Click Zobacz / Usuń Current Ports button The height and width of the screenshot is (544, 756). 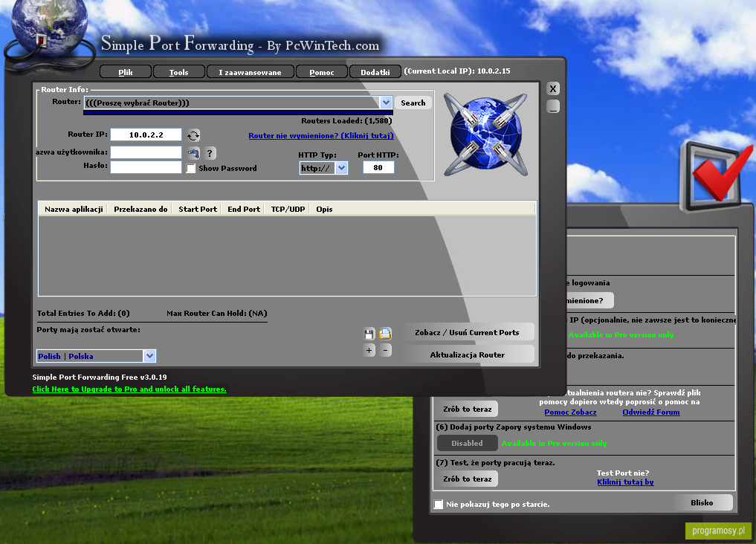click(x=467, y=332)
